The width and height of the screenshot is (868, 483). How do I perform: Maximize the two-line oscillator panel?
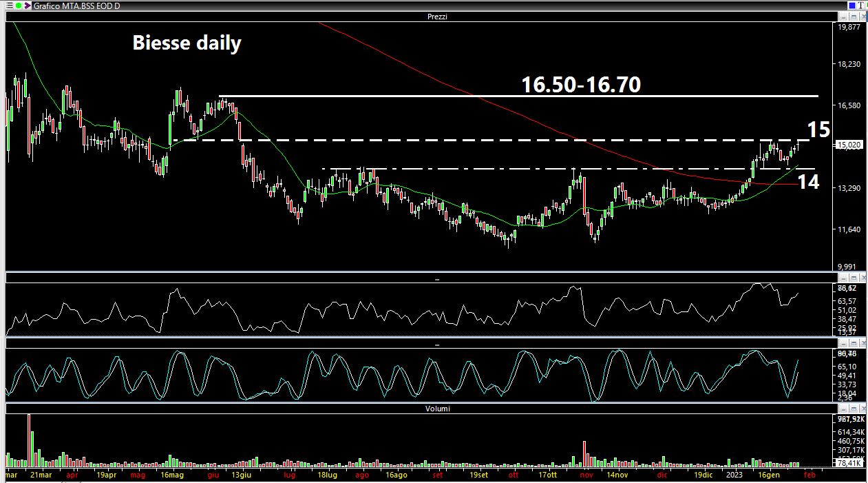(x=852, y=343)
